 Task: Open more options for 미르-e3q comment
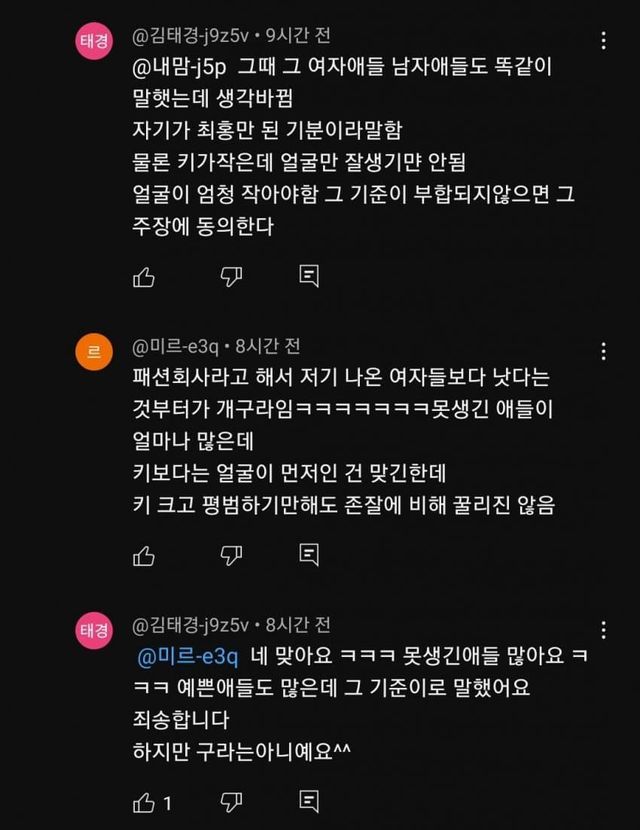point(603,351)
